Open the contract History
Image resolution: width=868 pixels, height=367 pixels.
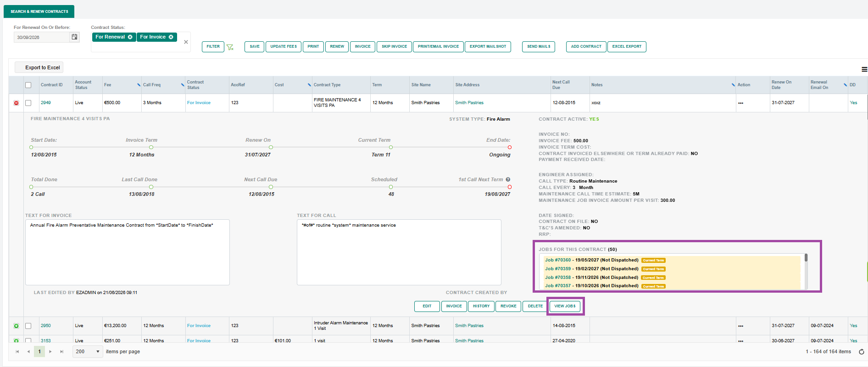tap(481, 306)
